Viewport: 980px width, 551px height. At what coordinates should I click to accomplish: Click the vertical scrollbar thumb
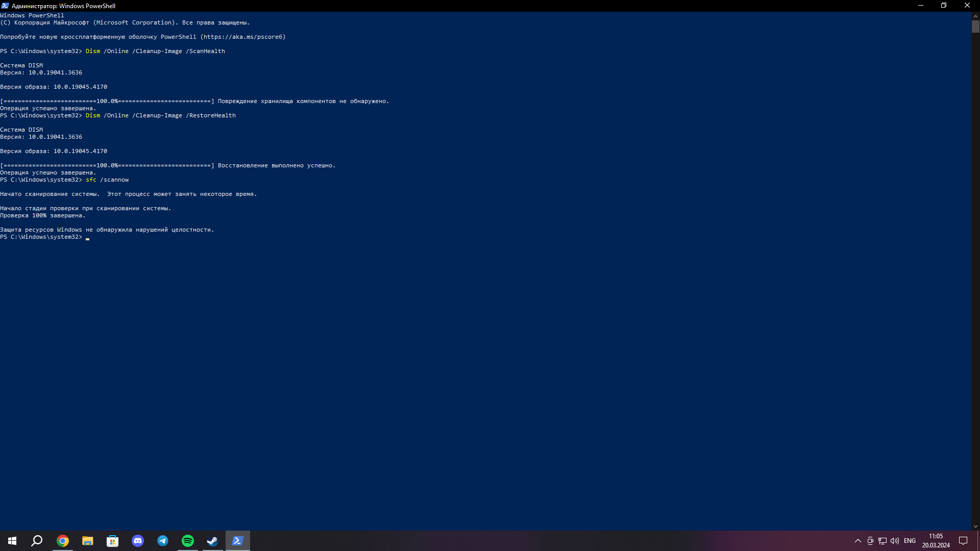pyautogui.click(x=975, y=27)
